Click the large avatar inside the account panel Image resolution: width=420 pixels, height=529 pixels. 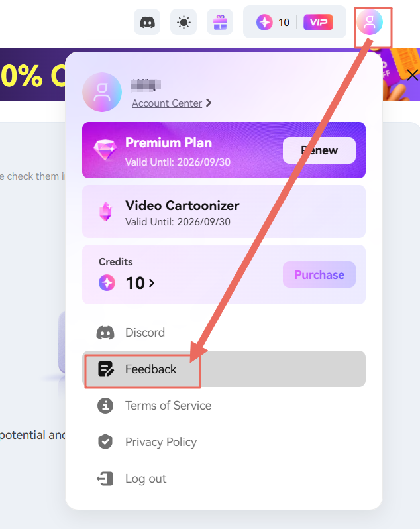tap(102, 92)
